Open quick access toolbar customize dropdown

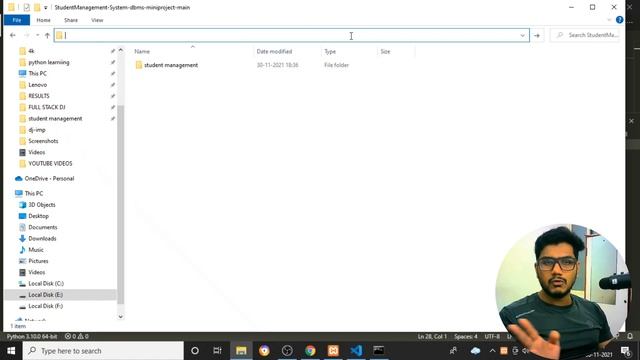[45, 7]
